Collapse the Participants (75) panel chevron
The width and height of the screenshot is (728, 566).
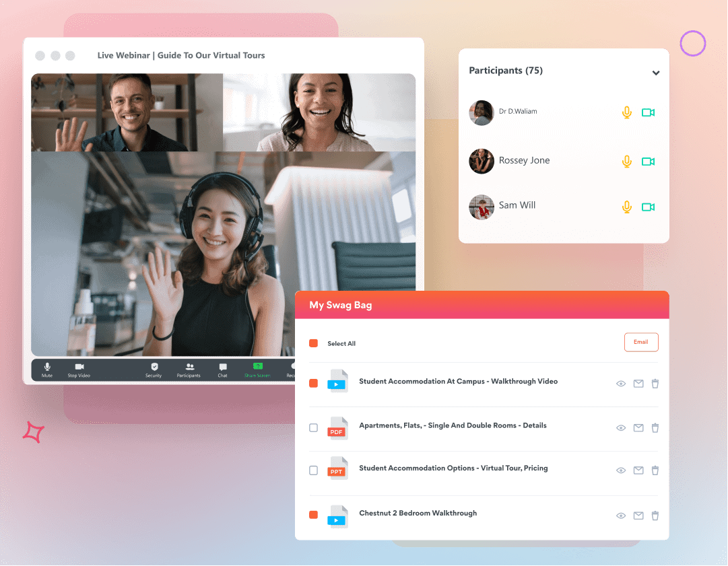(656, 73)
